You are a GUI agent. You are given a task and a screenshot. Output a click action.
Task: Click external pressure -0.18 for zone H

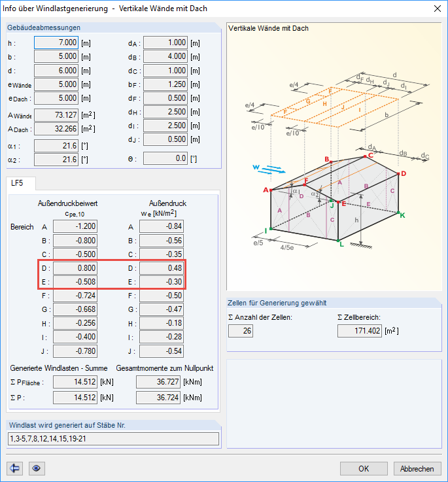pyautogui.click(x=162, y=323)
